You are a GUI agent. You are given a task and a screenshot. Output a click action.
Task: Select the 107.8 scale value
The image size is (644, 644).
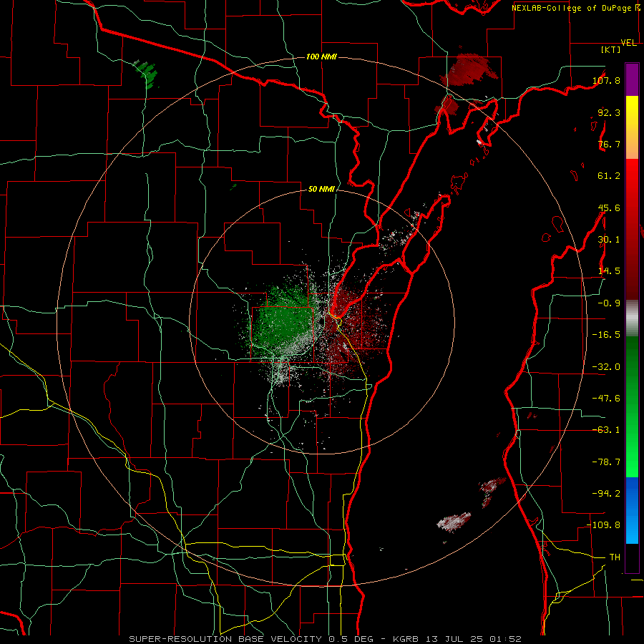pos(606,80)
